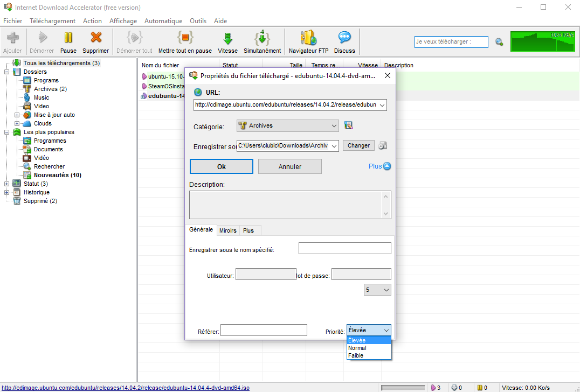Expand Mise à jour auto node
The height and width of the screenshot is (392, 580).
pos(17,115)
